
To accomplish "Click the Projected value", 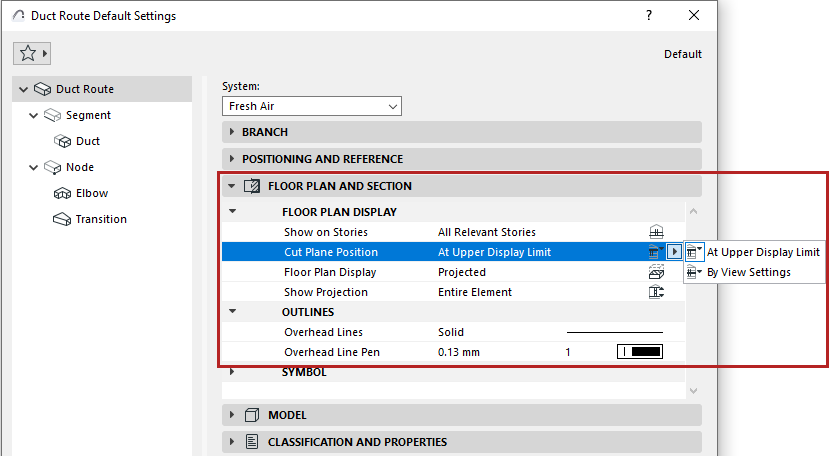I will point(462,272).
